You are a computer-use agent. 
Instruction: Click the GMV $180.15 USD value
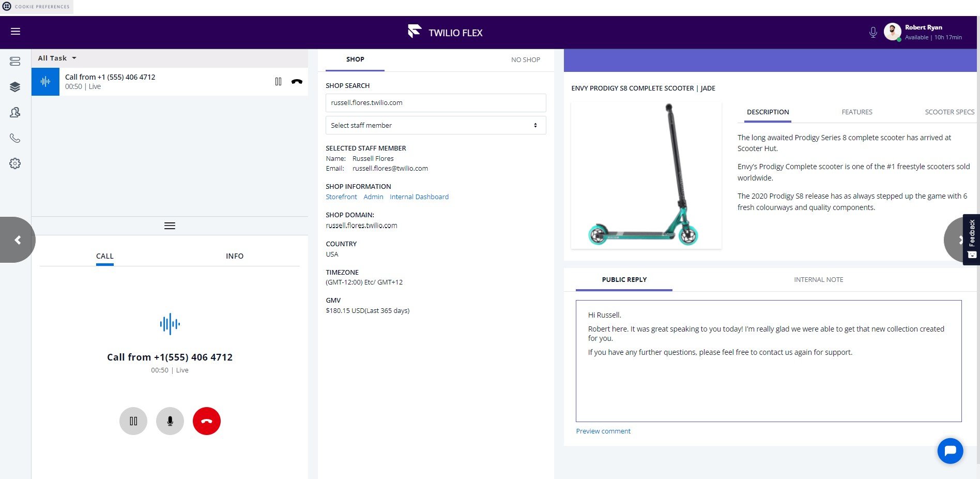[x=367, y=311]
